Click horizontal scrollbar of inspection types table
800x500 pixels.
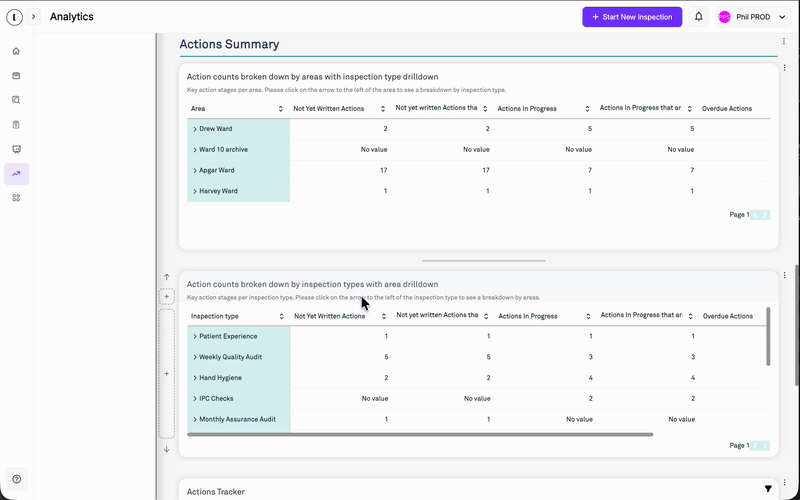click(x=420, y=435)
